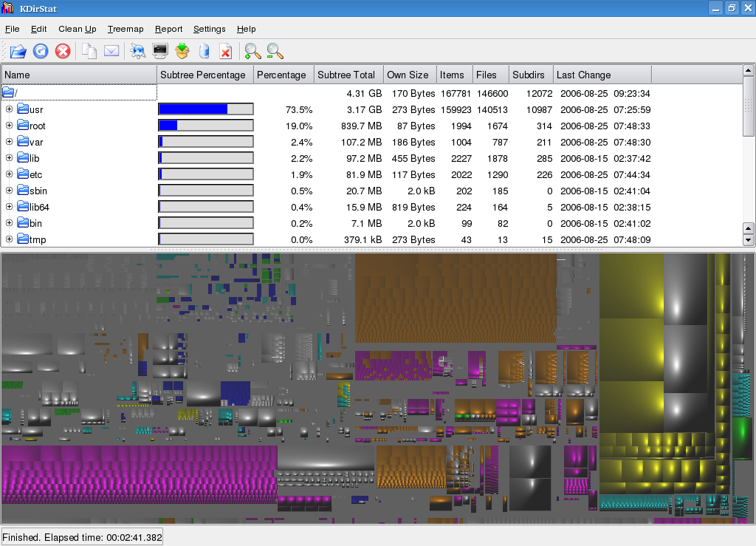Click the red Stop Reading toolbar icon
The height and width of the screenshot is (546, 756).
click(x=63, y=51)
